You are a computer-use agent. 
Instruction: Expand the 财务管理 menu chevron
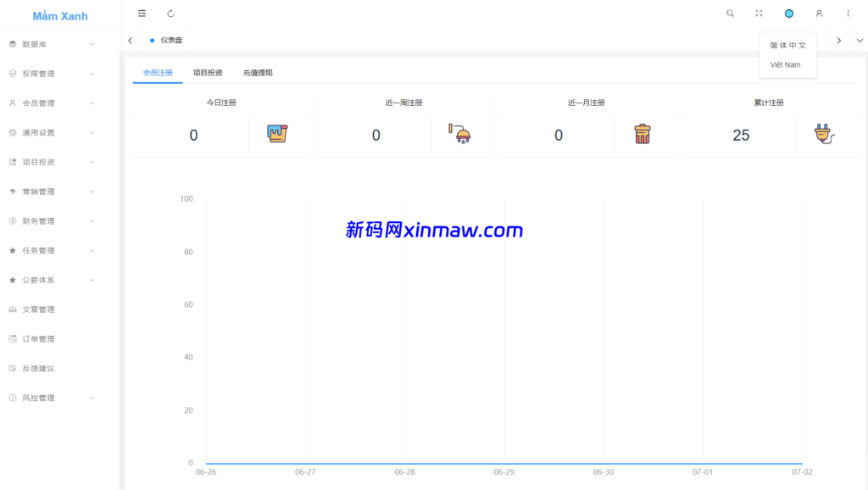tap(92, 221)
